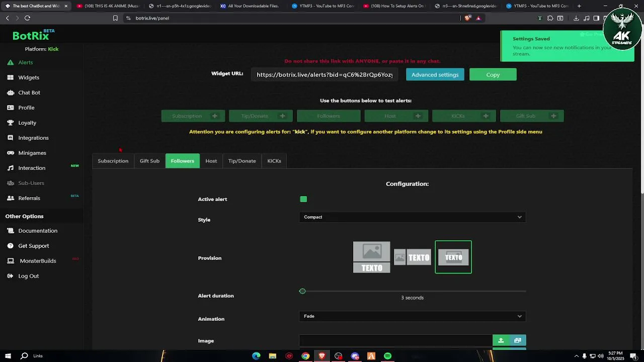Click the Log Out door icon

pos(10,276)
